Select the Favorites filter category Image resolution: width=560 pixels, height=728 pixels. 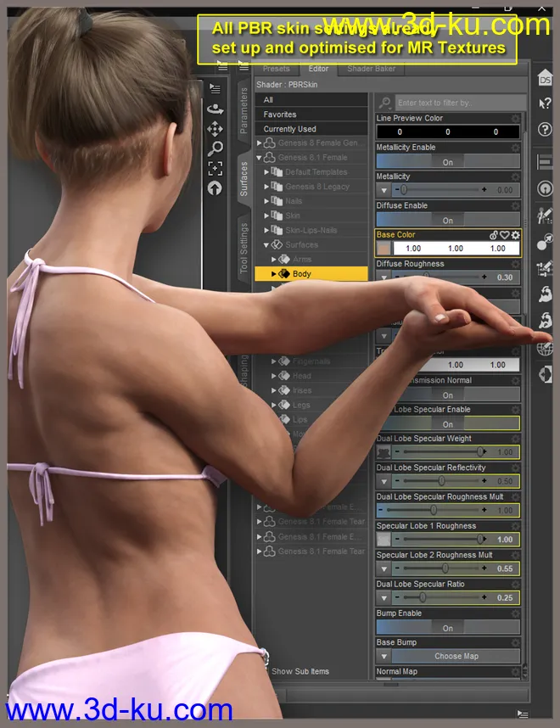[x=311, y=115]
